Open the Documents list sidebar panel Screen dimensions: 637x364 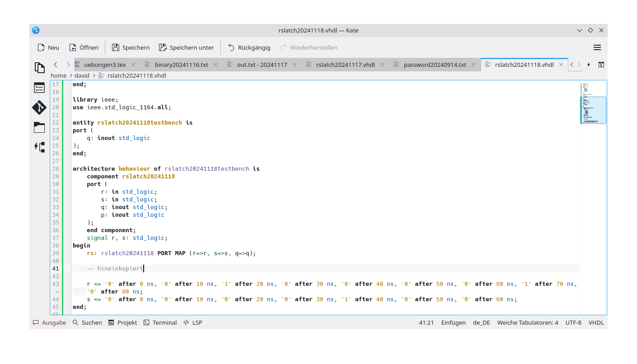39,88
